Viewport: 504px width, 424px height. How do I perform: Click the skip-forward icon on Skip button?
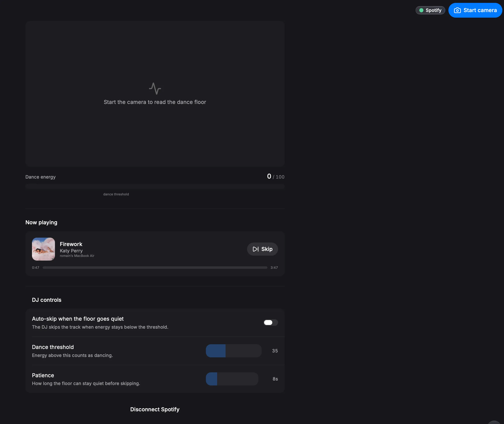click(x=256, y=249)
